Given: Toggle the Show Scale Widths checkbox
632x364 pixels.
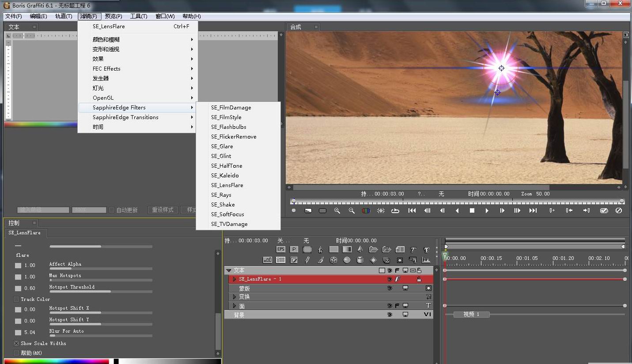Looking at the screenshot, I should pos(16,343).
